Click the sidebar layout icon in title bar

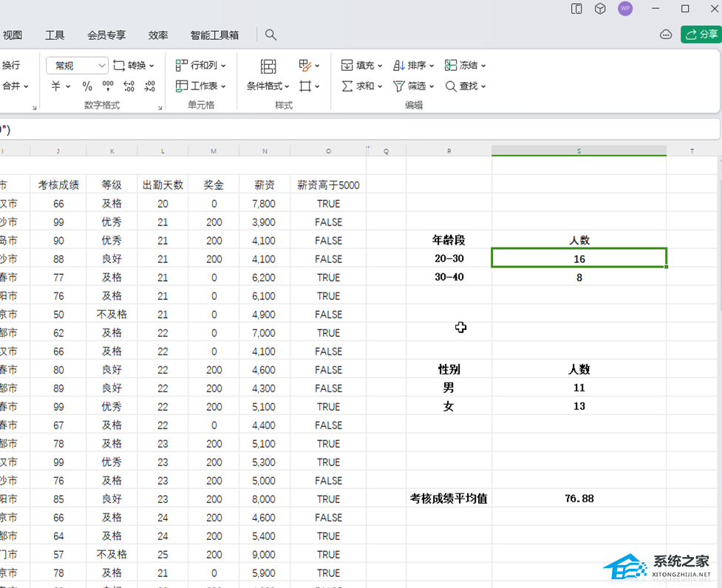coord(576,9)
